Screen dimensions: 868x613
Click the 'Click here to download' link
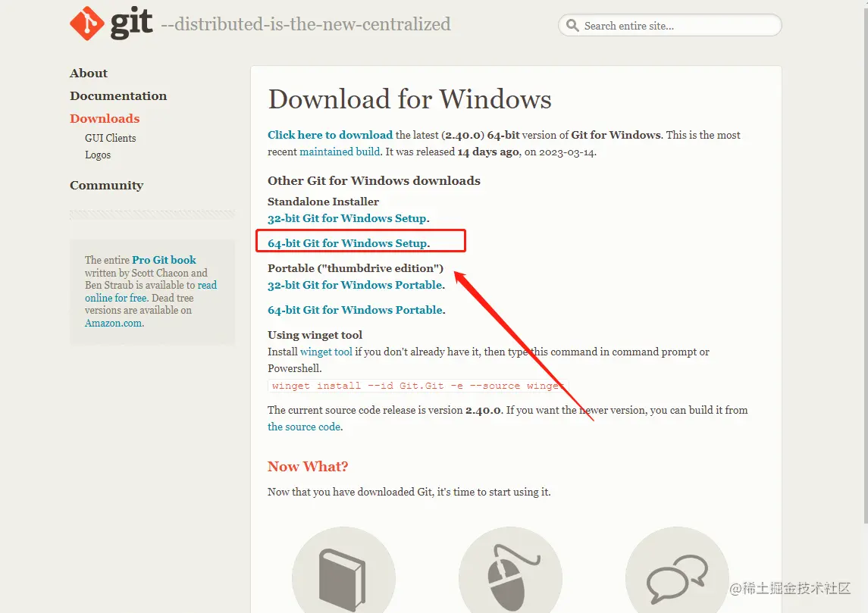(330, 135)
